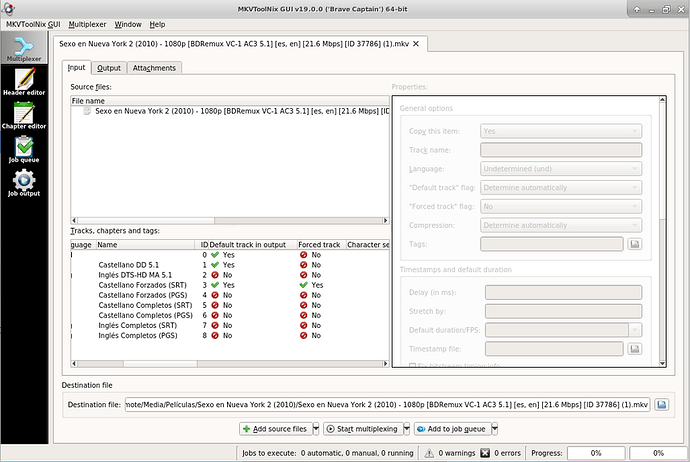Select the Inglés DTS-HD MA 5.1 track

pos(230,275)
